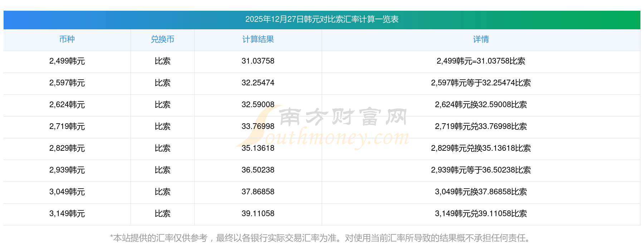Select the 3,049韩元 cell
The height and width of the screenshot is (249, 644).
click(67, 192)
